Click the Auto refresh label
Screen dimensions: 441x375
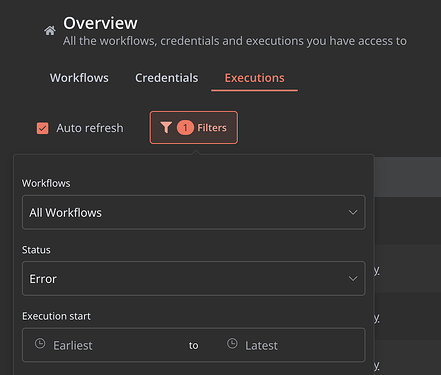90,128
